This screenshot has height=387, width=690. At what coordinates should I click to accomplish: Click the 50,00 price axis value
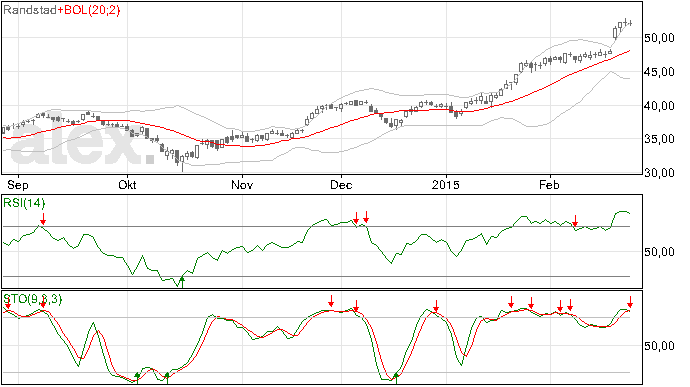pyautogui.click(x=659, y=38)
